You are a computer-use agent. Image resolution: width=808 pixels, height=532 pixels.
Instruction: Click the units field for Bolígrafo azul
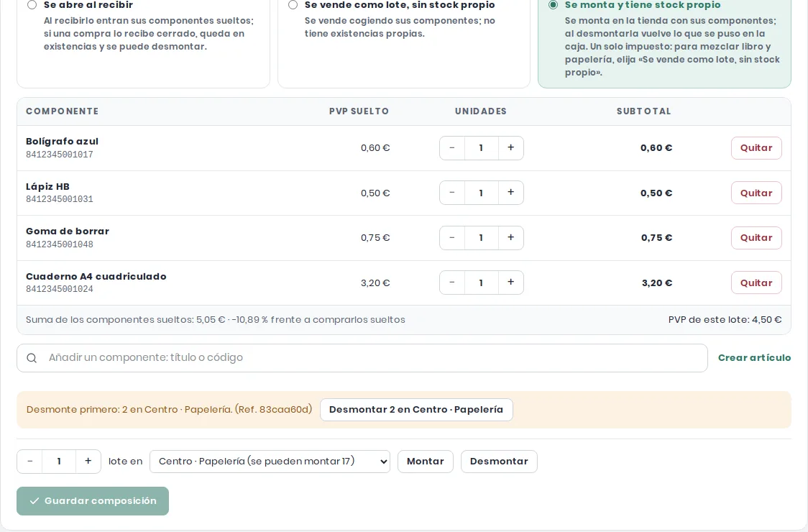[482, 148]
